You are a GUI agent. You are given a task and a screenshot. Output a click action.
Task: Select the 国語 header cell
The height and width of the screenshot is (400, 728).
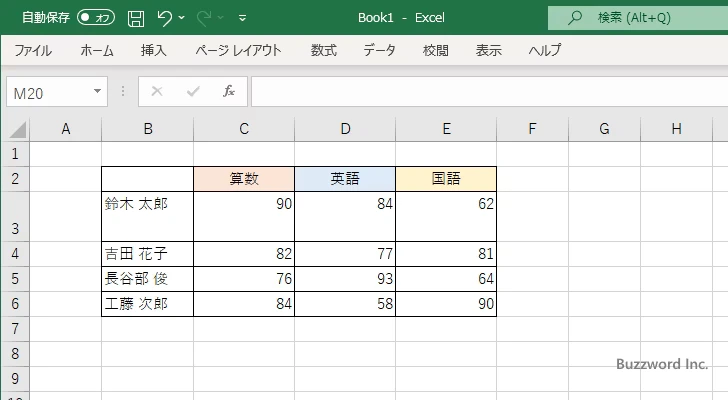446,179
